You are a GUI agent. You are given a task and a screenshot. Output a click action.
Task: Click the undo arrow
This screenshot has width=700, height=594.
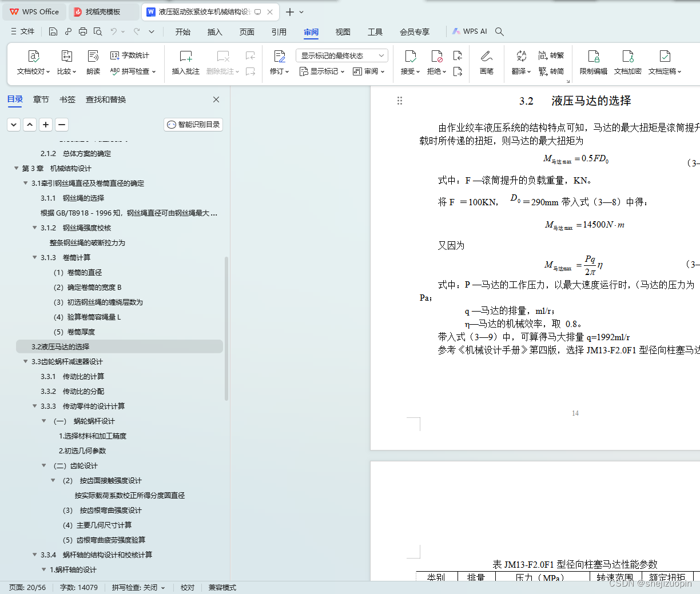click(114, 31)
